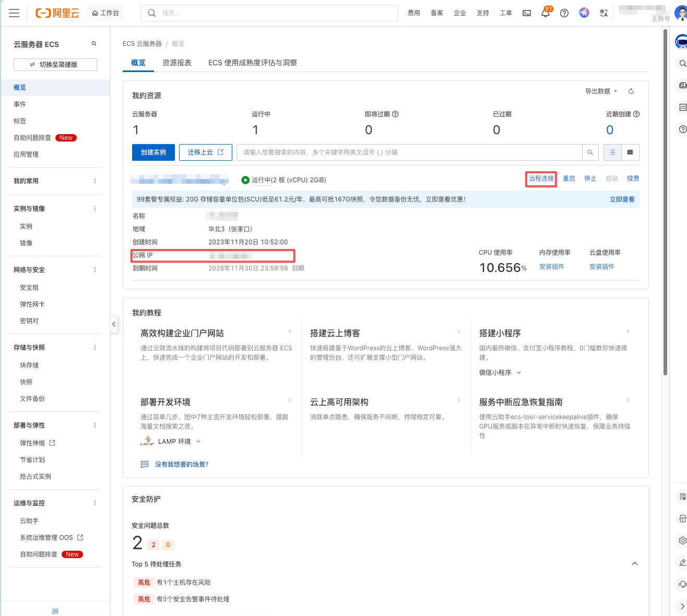The width and height of the screenshot is (687, 616).
Task: Click 切换至简捷版 to switch version
Action: pos(55,65)
